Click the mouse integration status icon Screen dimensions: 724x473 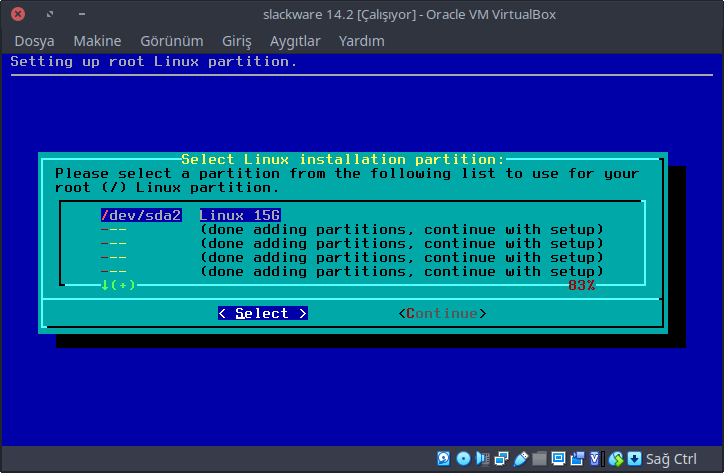[616, 459]
